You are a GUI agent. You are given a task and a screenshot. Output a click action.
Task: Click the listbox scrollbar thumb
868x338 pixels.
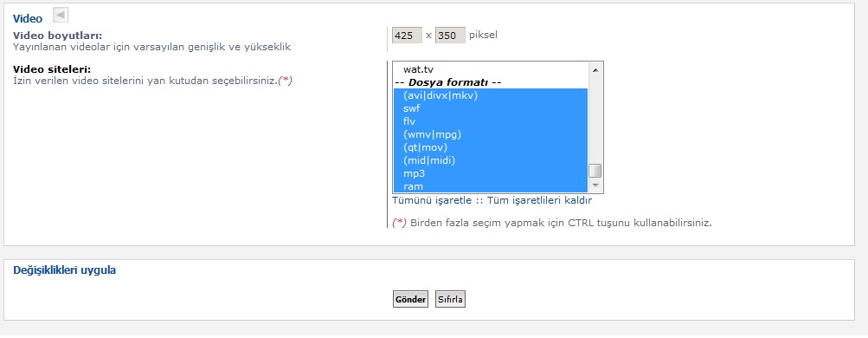[x=595, y=171]
